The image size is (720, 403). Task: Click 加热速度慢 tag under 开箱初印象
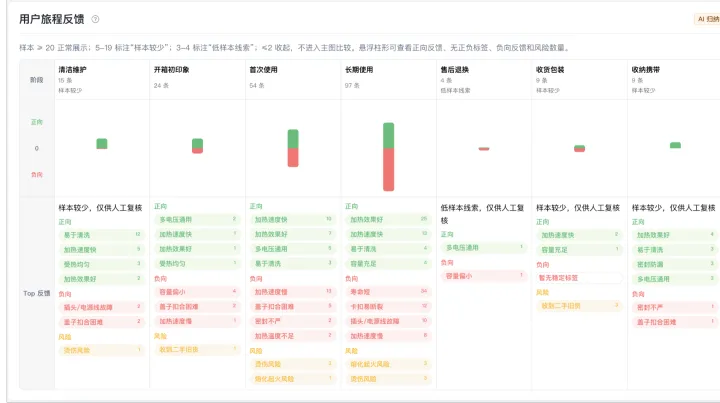coord(197,321)
